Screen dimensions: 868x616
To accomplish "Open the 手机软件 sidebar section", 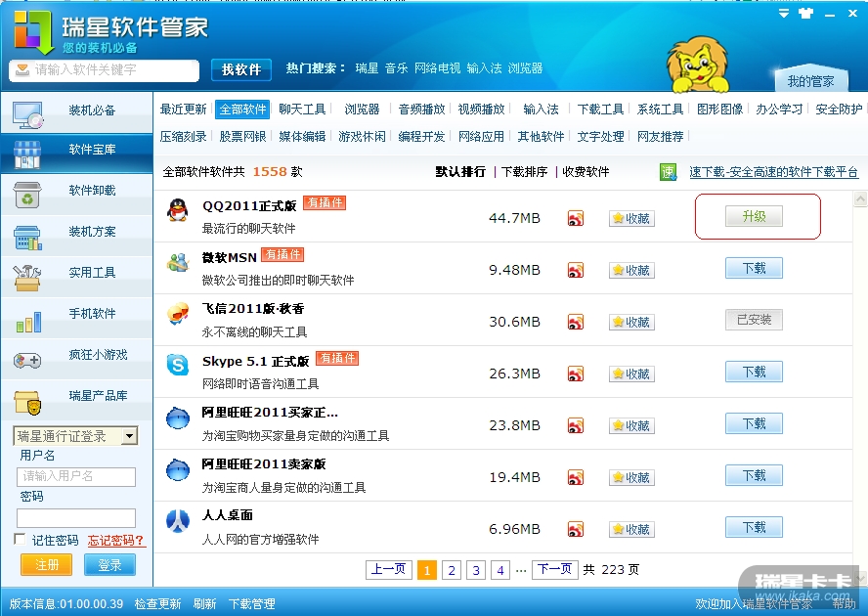I will [x=76, y=318].
